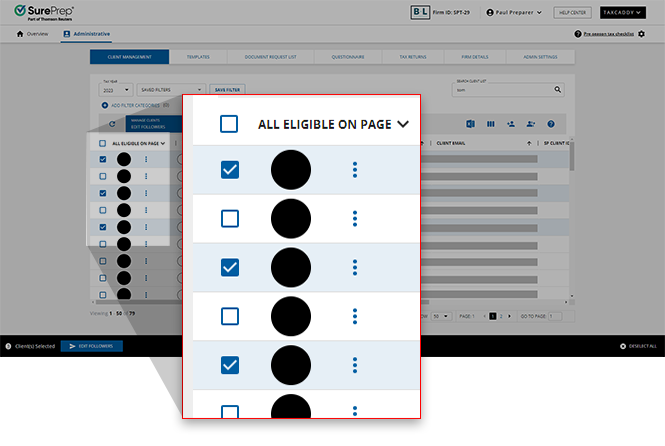Screen dimensions: 665x446
Task: Go to the Overview navigation item
Action: (x=33, y=34)
